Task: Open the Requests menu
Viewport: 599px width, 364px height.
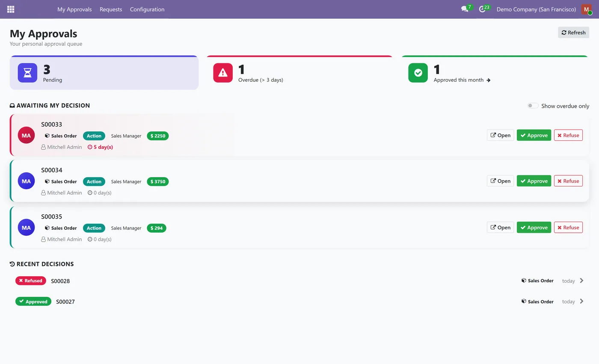Action: click(111, 9)
